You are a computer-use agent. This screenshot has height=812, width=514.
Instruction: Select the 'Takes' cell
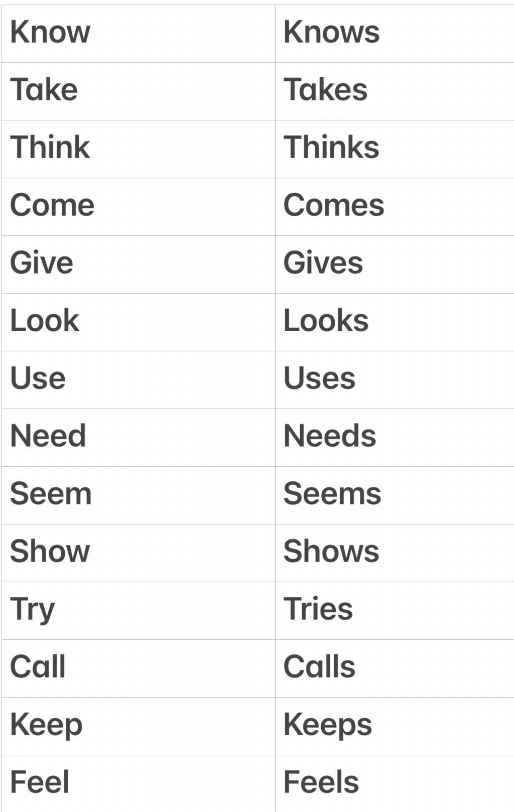[395, 91]
